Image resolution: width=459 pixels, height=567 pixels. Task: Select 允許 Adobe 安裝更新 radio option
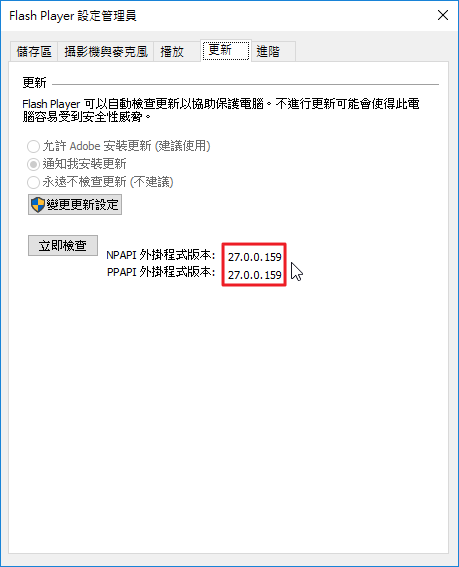pyautogui.click(x=33, y=146)
